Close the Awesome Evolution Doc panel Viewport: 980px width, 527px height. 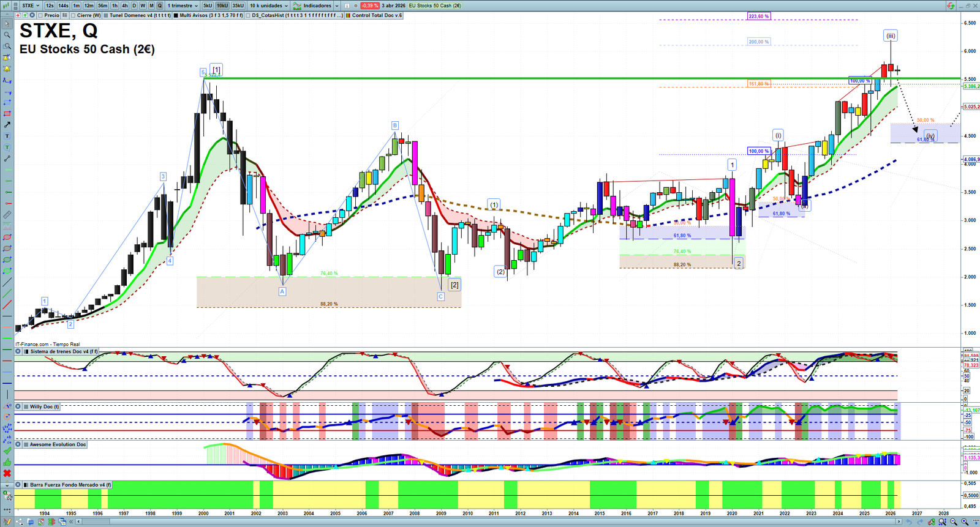[x=18, y=444]
